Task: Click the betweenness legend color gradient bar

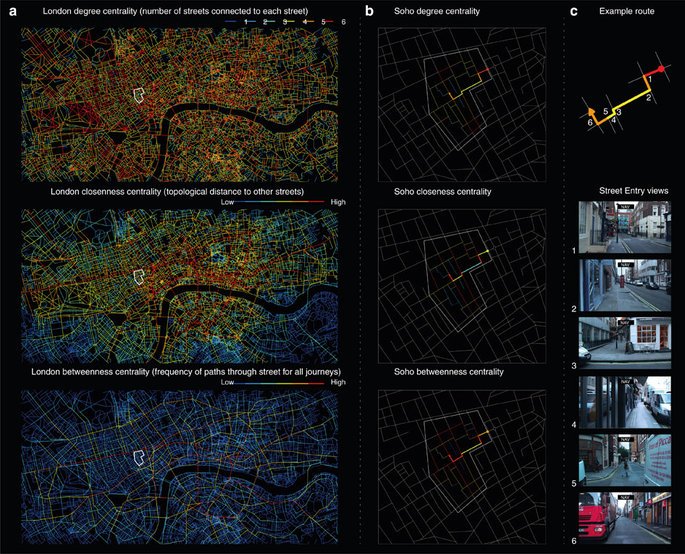Action: (282, 382)
